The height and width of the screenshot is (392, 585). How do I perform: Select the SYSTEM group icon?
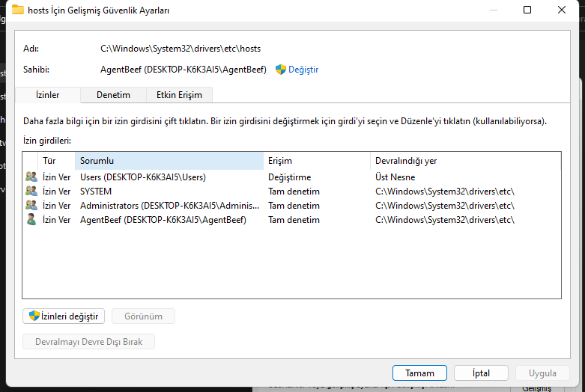(31, 192)
